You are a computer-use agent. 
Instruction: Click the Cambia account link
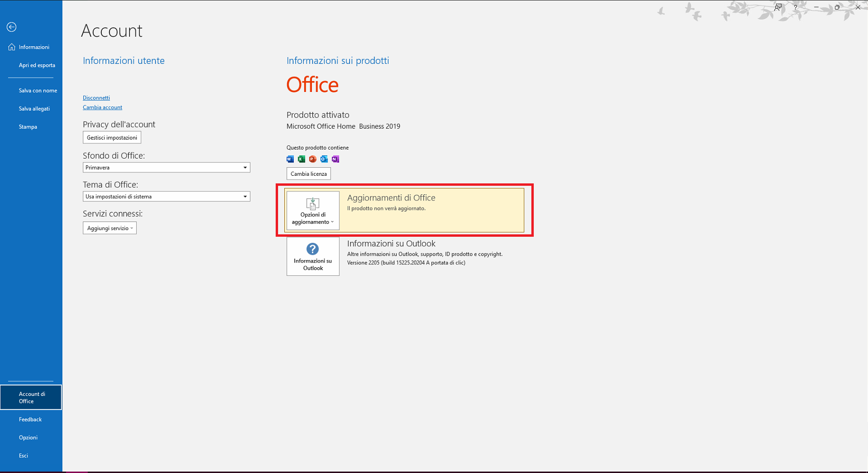102,107
